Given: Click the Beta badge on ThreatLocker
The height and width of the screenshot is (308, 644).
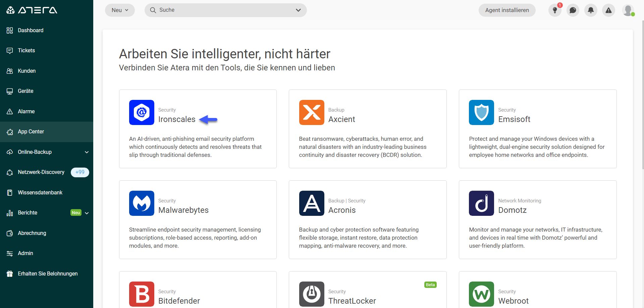Looking at the screenshot, I should (430, 285).
